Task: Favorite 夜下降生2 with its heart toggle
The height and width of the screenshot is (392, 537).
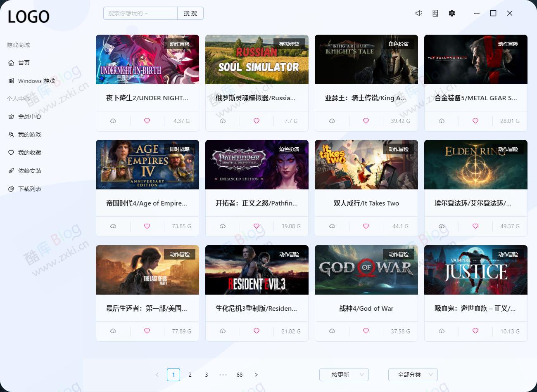Action: pyautogui.click(x=147, y=121)
